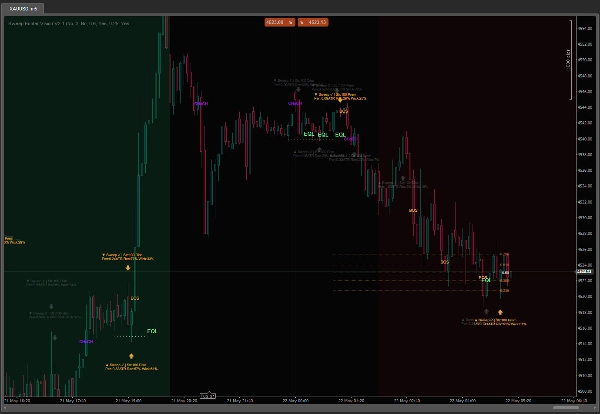This screenshot has height=414, width=600.
Task: Click the boxed time counter on the time axis
Action: [208, 396]
